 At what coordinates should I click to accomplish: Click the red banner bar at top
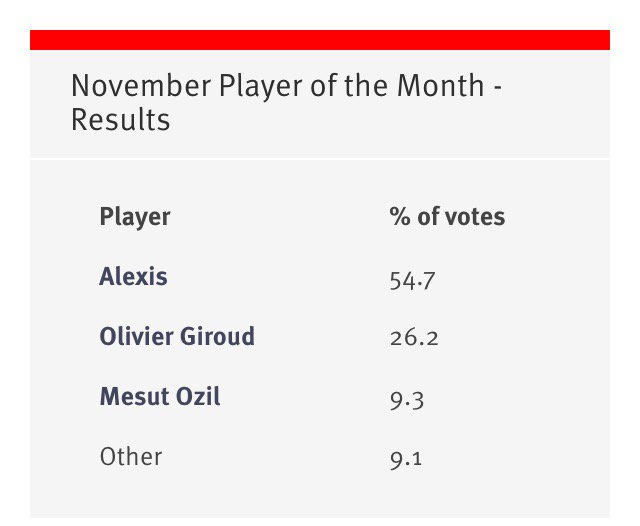pyautogui.click(x=320, y=40)
